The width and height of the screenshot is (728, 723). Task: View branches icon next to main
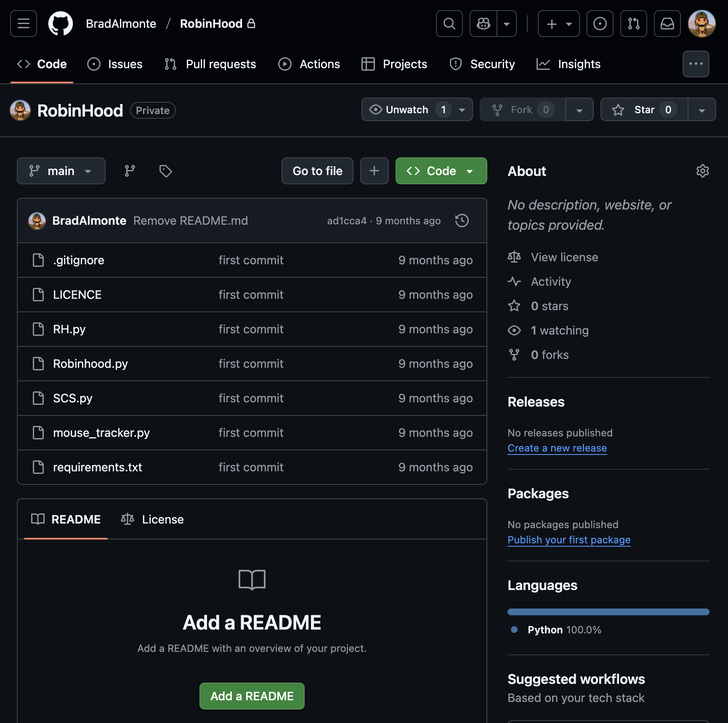pyautogui.click(x=130, y=171)
